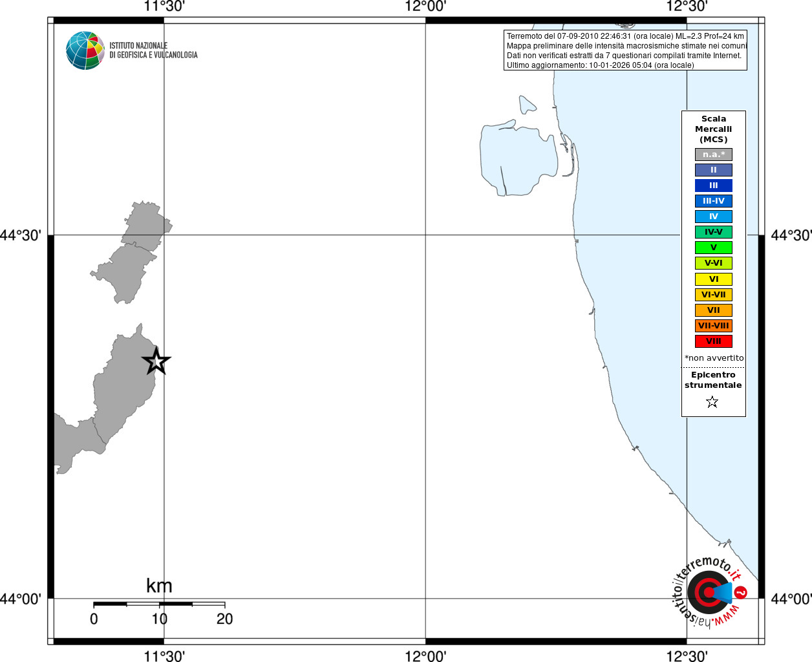Click the epicenter star on the map
Viewport: 812px width, 662px height.
pyautogui.click(x=156, y=361)
